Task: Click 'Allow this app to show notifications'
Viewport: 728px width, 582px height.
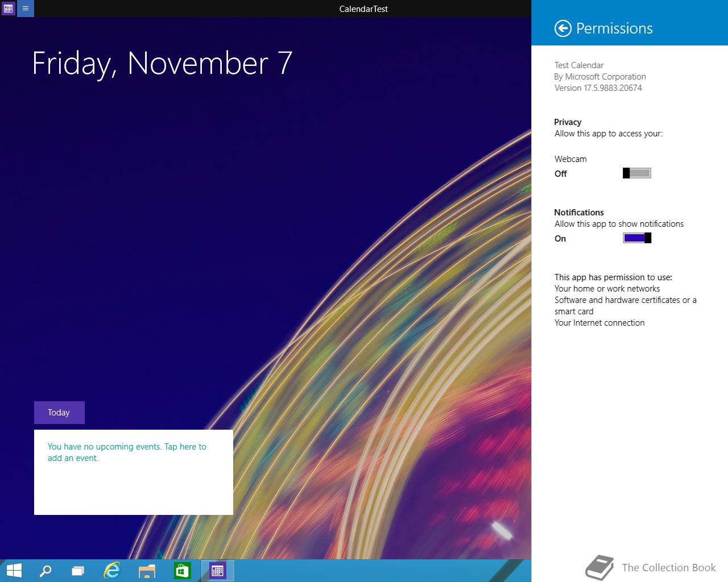Action: [x=619, y=224]
